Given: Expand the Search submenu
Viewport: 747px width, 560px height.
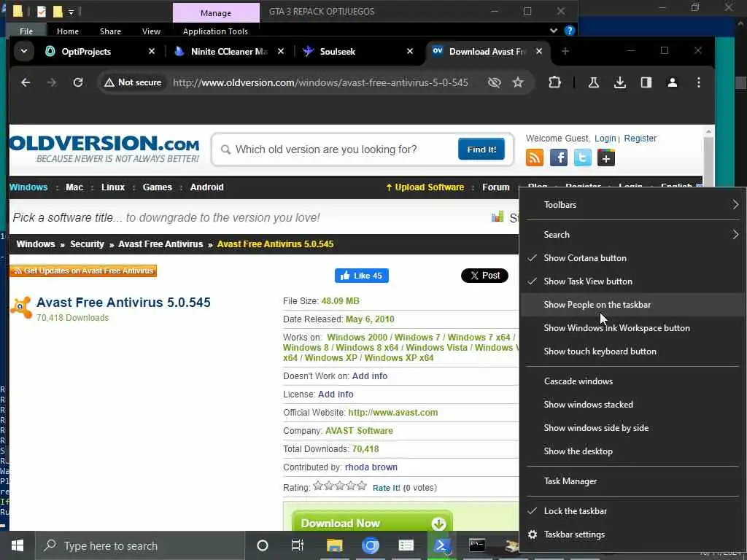Looking at the screenshot, I should click(x=632, y=234).
